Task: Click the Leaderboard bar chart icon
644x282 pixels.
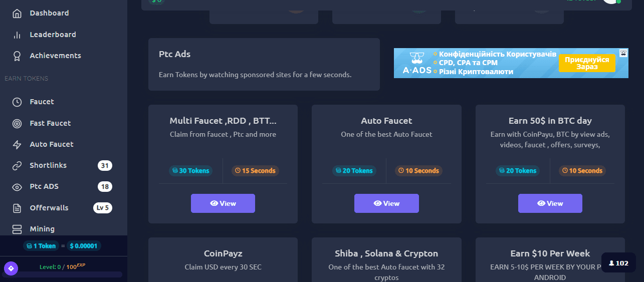Action: (x=17, y=35)
